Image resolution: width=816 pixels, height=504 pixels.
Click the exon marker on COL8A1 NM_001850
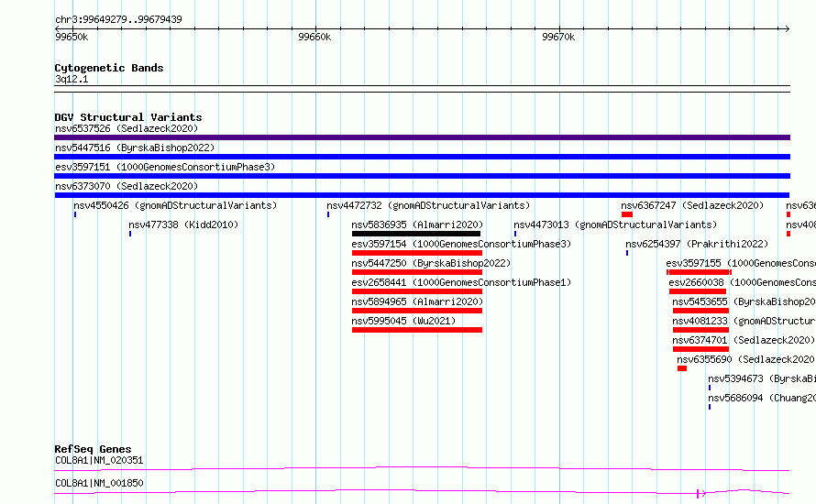coord(698,494)
